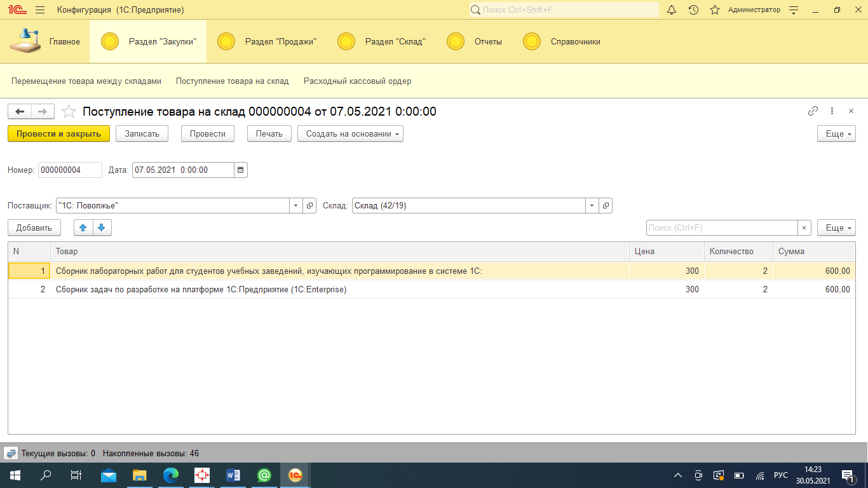Open notifications bell icon
Viewport: 868px width, 488px height.
[x=672, y=10]
